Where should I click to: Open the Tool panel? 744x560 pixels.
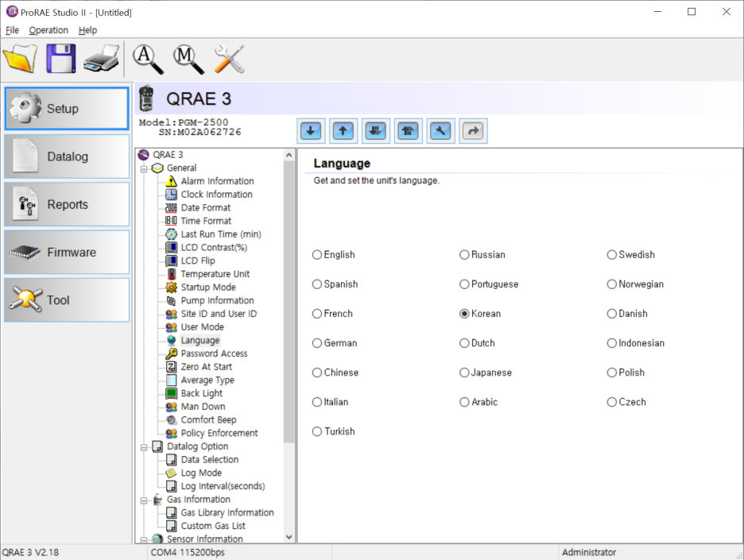coord(67,300)
